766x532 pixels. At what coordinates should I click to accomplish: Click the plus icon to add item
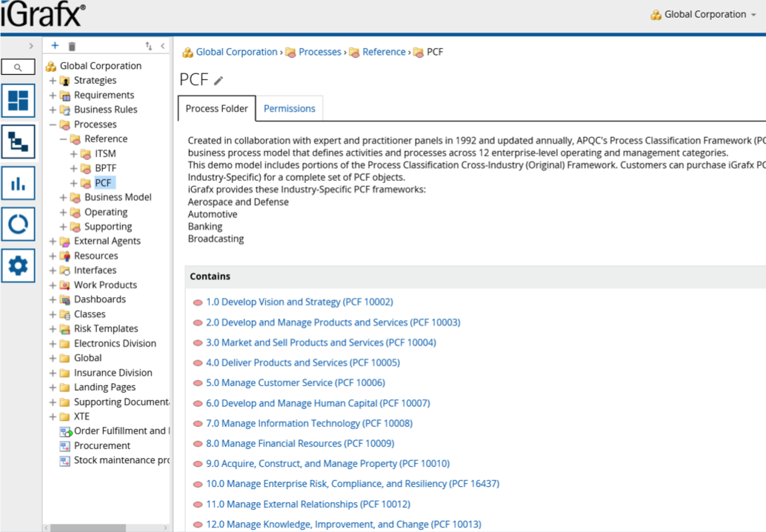(55, 45)
